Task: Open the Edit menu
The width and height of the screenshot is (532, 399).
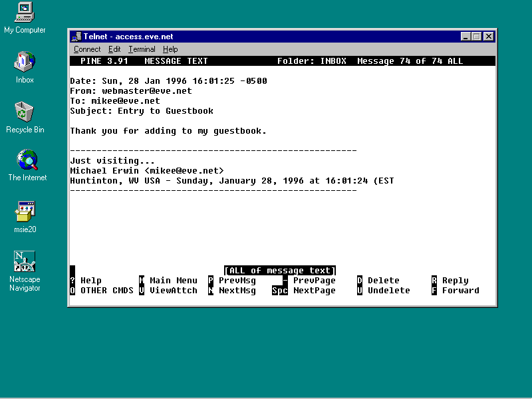Action: 114,49
